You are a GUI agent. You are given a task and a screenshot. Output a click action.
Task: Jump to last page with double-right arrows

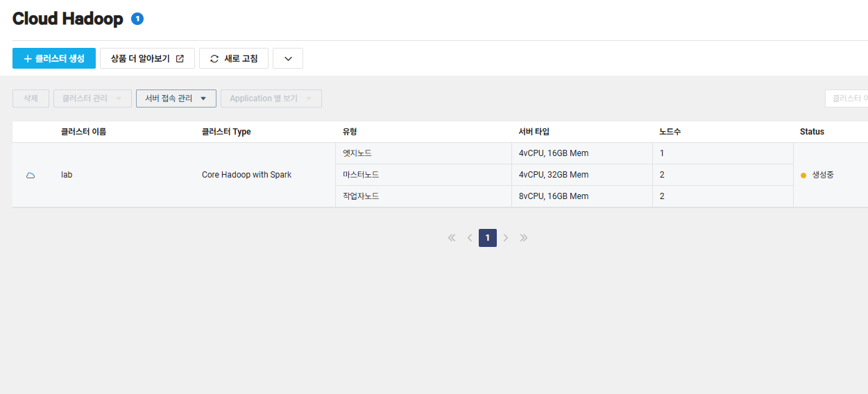pos(524,238)
